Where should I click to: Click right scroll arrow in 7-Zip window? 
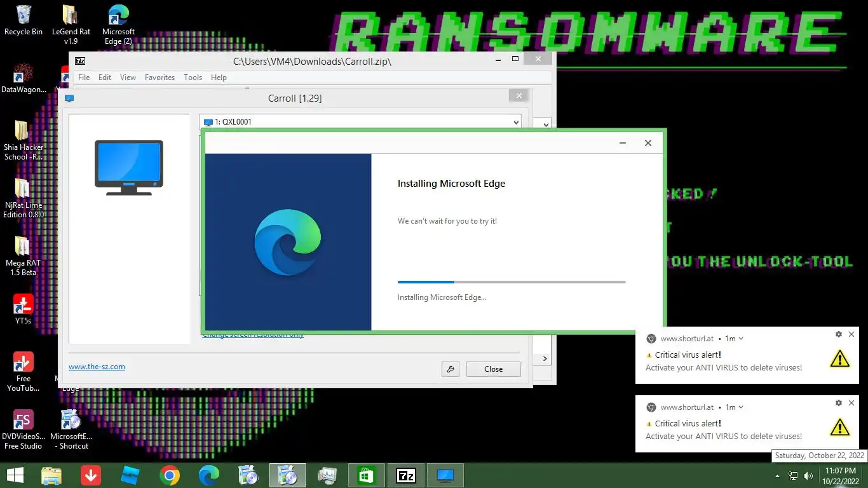tap(545, 358)
